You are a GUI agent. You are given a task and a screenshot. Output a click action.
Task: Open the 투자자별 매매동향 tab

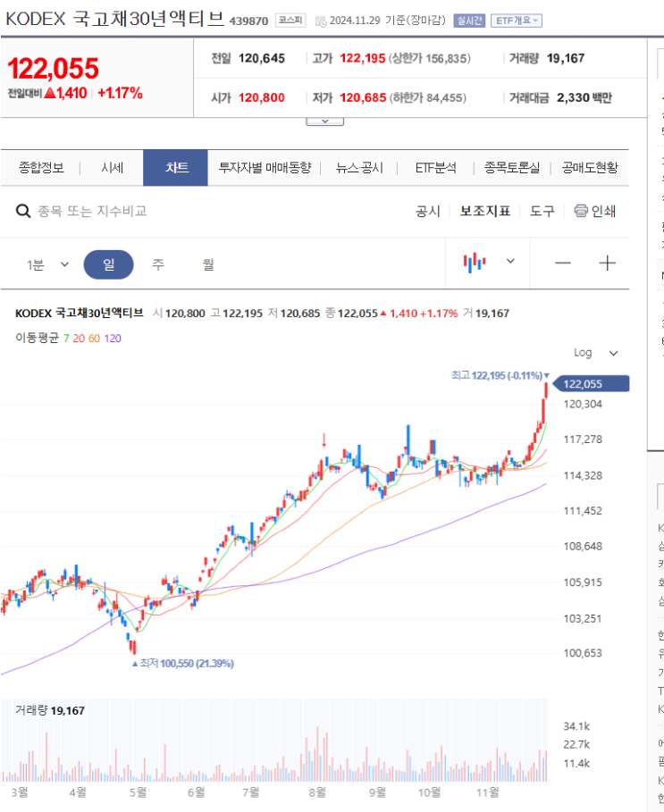pos(265,168)
